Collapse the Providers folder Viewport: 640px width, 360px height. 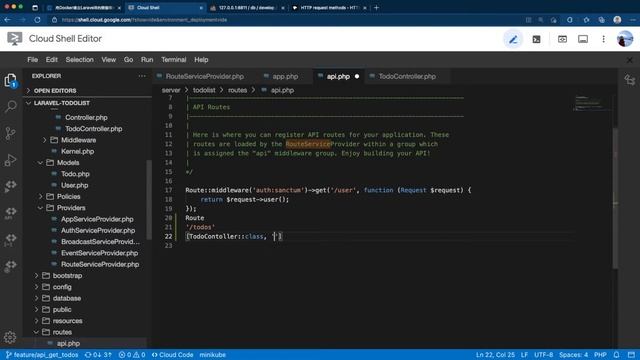(71, 208)
